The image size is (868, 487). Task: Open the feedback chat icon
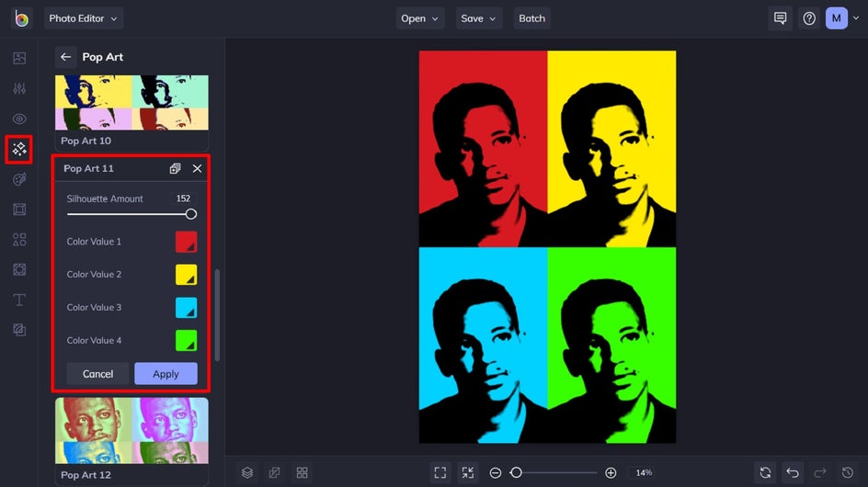click(x=780, y=18)
